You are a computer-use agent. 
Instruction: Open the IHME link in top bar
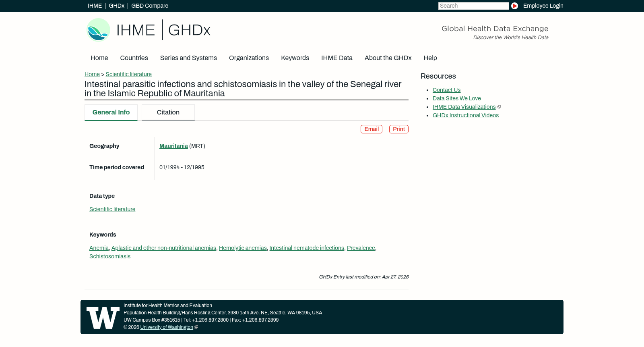click(x=95, y=6)
